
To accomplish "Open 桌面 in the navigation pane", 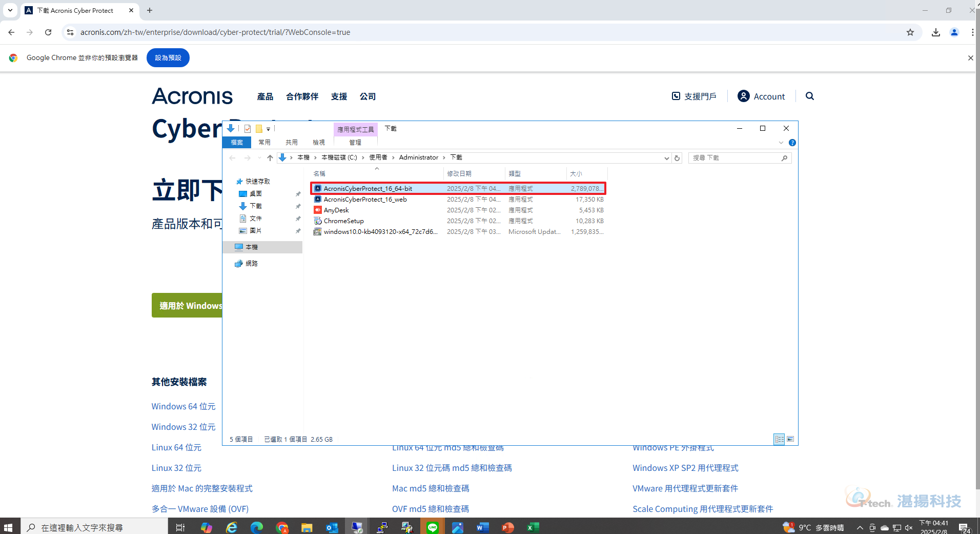I will pos(256,193).
